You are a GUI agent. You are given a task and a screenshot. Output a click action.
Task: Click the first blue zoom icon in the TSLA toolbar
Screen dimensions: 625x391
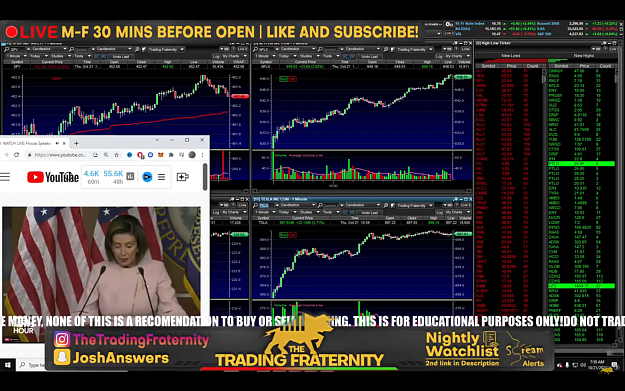pos(345,212)
